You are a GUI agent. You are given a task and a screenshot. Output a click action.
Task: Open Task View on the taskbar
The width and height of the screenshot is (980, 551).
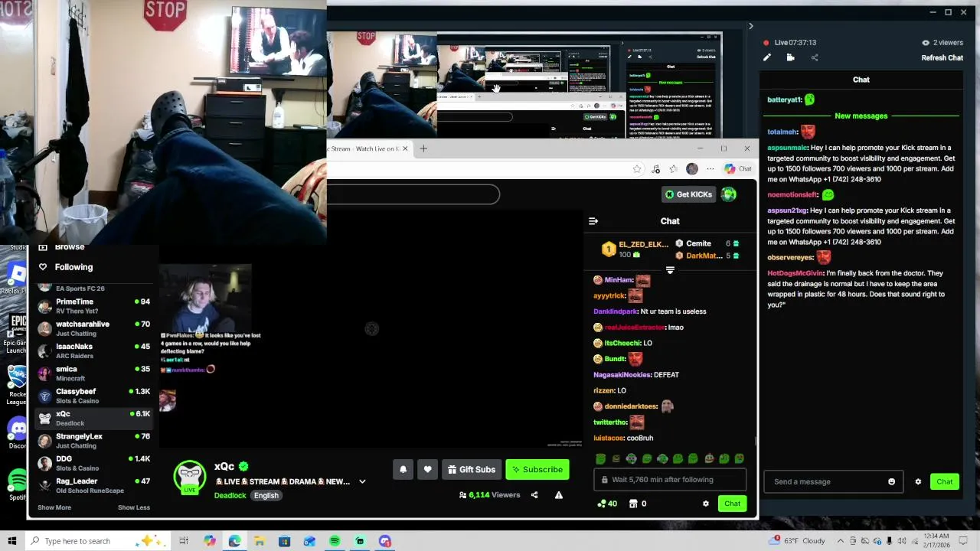click(x=184, y=541)
